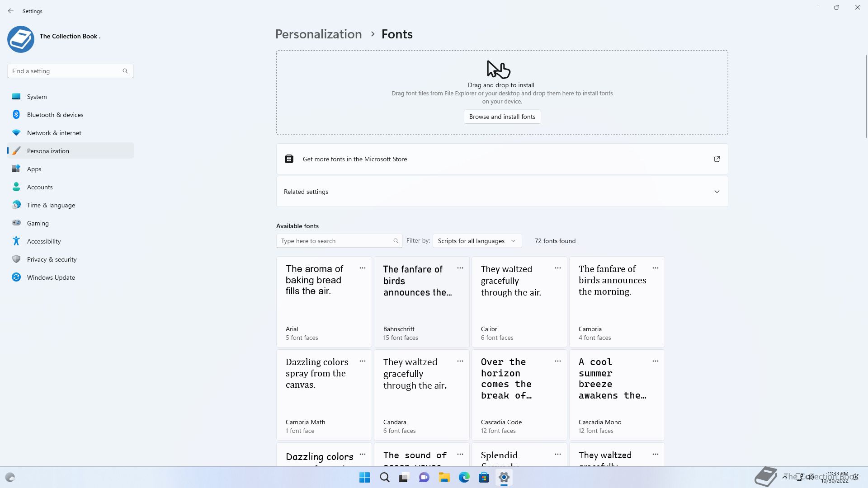The height and width of the screenshot is (488, 868).
Task: Open Get more fonts in the Microsoft Store
Action: click(502, 159)
